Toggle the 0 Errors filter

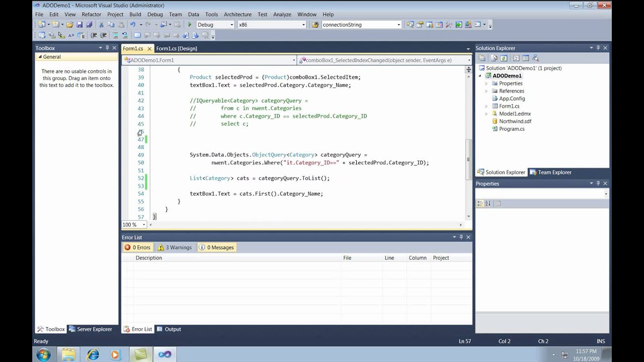(137, 247)
